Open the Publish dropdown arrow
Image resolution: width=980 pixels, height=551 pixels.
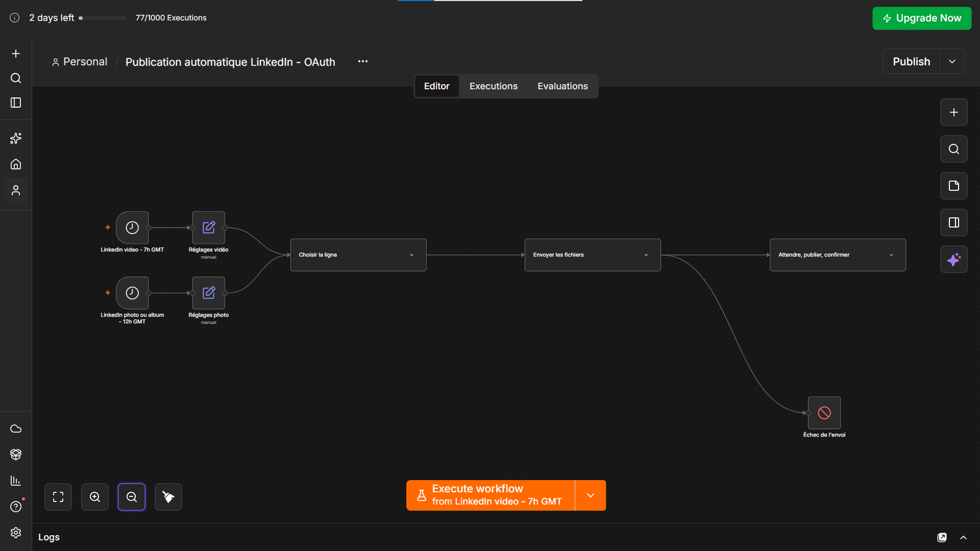click(x=952, y=61)
